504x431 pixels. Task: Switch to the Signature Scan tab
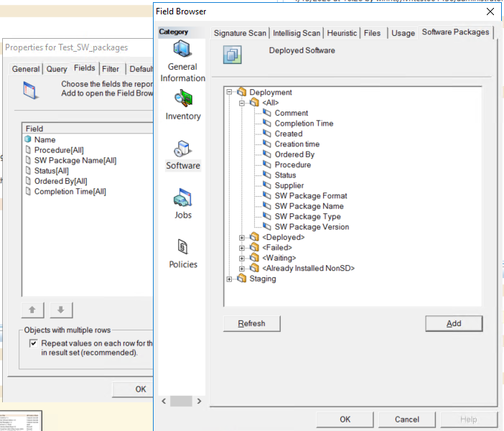[x=240, y=33]
